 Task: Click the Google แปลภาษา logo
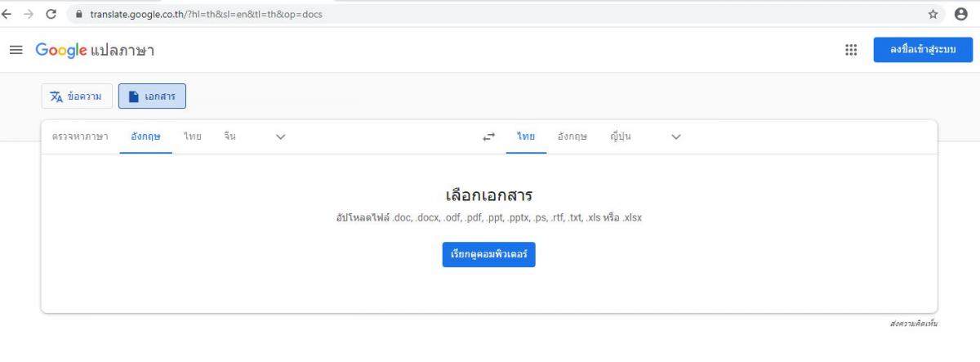(x=95, y=50)
